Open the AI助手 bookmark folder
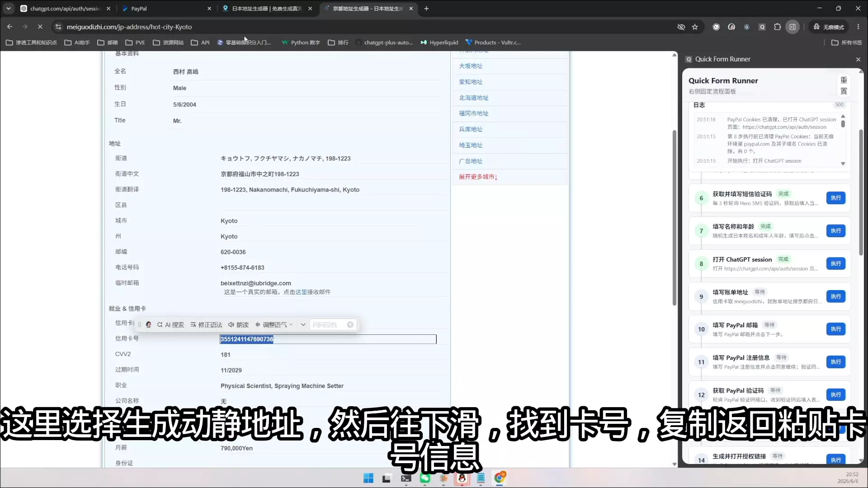Image resolution: width=868 pixels, height=488 pixels. pyautogui.click(x=77, y=42)
